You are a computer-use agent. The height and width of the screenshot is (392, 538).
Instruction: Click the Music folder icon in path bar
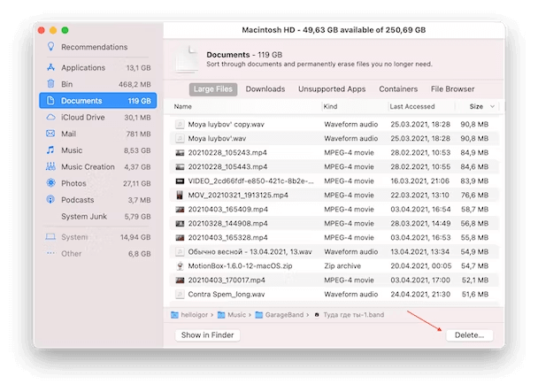(221, 315)
